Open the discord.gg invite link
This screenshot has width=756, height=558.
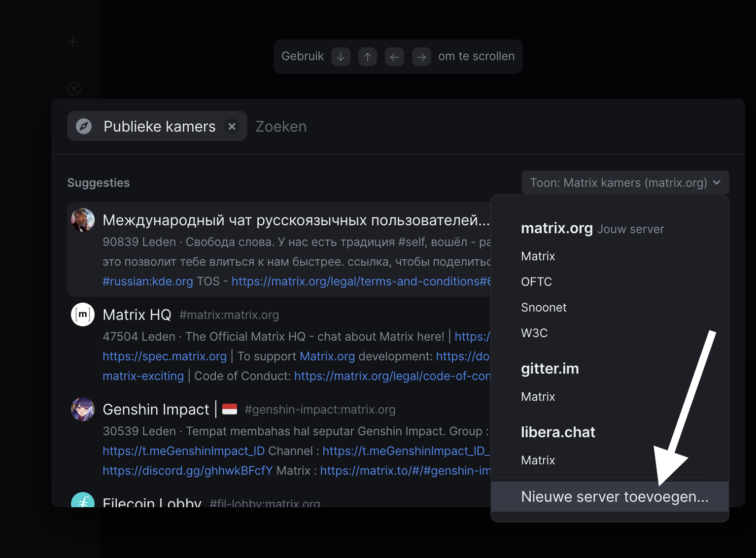click(x=187, y=471)
